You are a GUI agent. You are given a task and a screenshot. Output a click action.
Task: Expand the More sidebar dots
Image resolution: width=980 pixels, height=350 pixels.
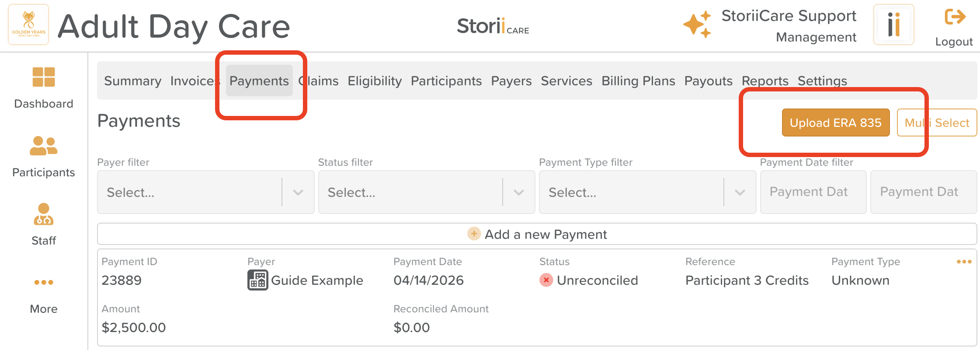(x=44, y=282)
